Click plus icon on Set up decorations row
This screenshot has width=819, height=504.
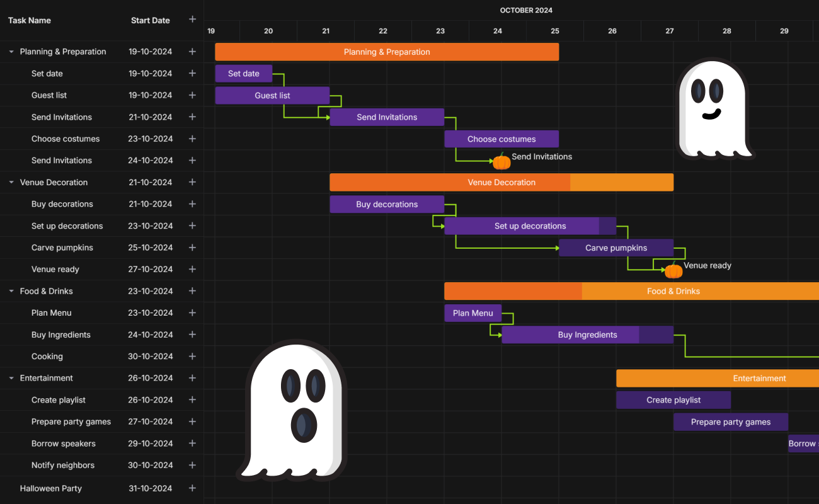(x=192, y=226)
